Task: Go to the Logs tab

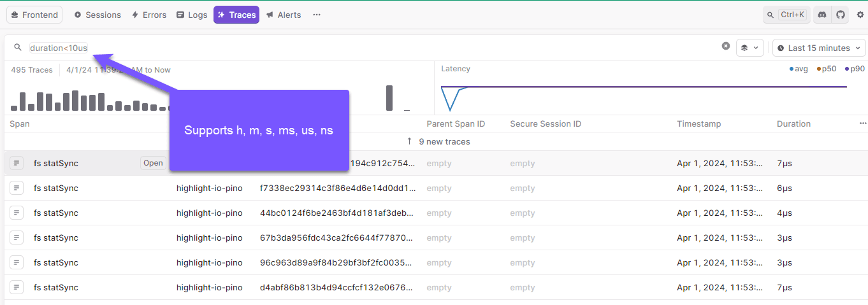Action: tap(192, 15)
